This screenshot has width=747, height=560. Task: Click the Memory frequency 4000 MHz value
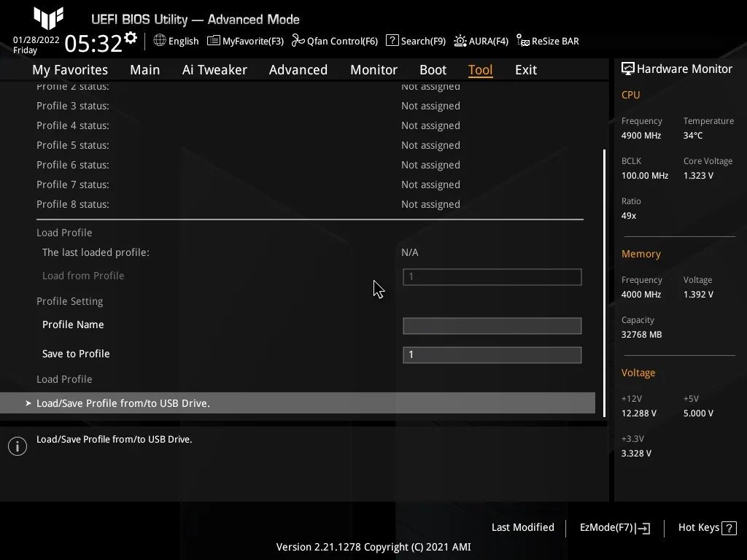(x=641, y=295)
